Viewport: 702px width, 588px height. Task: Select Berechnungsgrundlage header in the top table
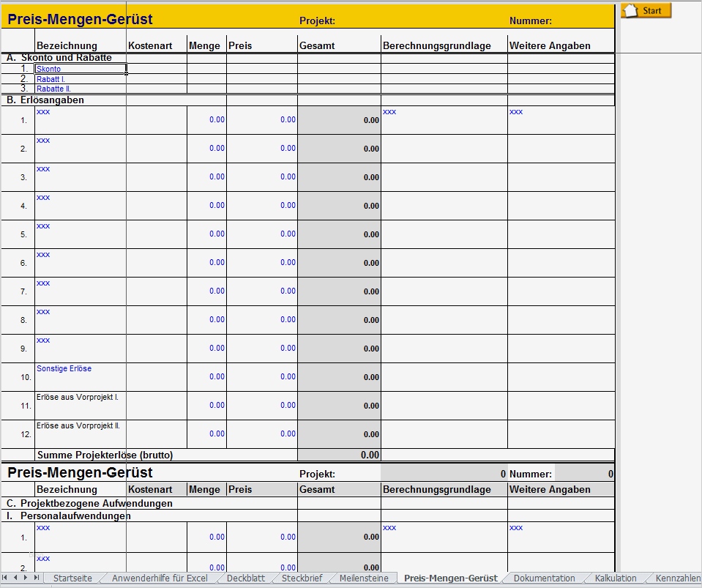click(x=437, y=45)
